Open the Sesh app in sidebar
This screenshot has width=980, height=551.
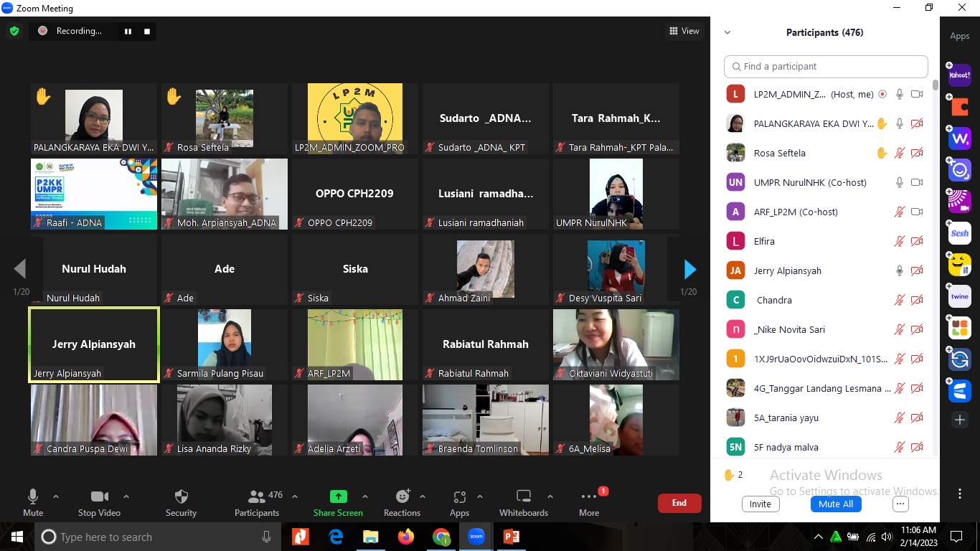click(x=959, y=233)
